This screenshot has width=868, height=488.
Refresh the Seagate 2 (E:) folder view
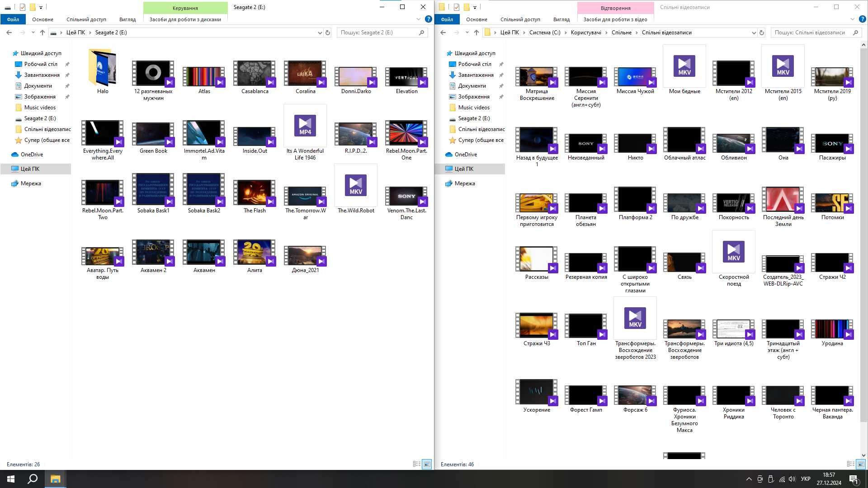pyautogui.click(x=328, y=33)
